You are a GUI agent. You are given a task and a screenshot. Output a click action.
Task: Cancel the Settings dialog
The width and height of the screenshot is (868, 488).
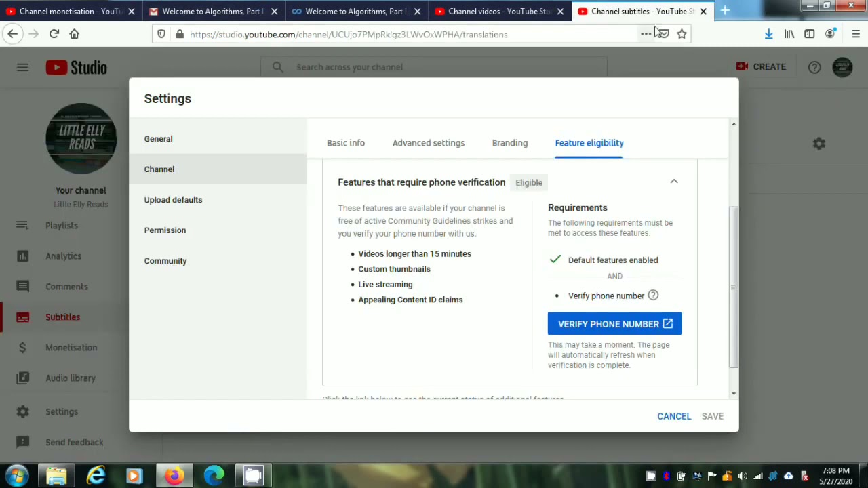[674, 416]
